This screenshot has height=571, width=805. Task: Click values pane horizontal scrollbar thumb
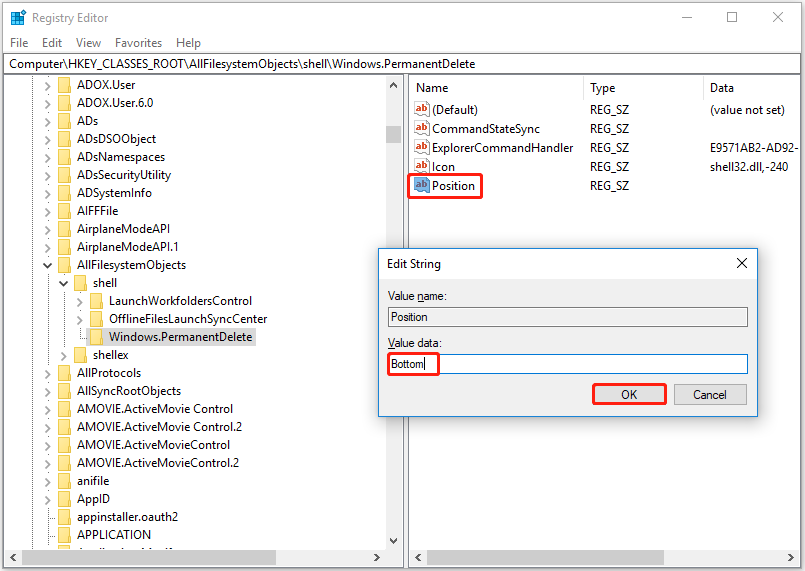point(545,557)
